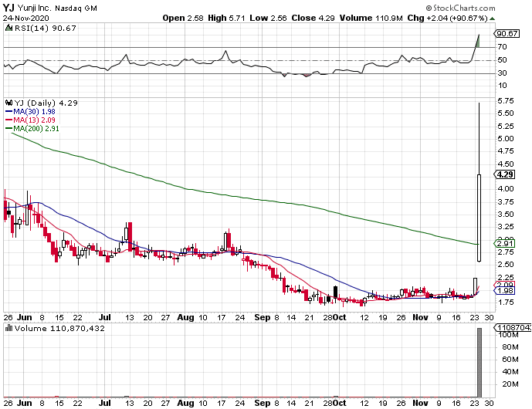Click the Low 2.56 value
Viewport: 532px width, 409px height.
click(268, 18)
